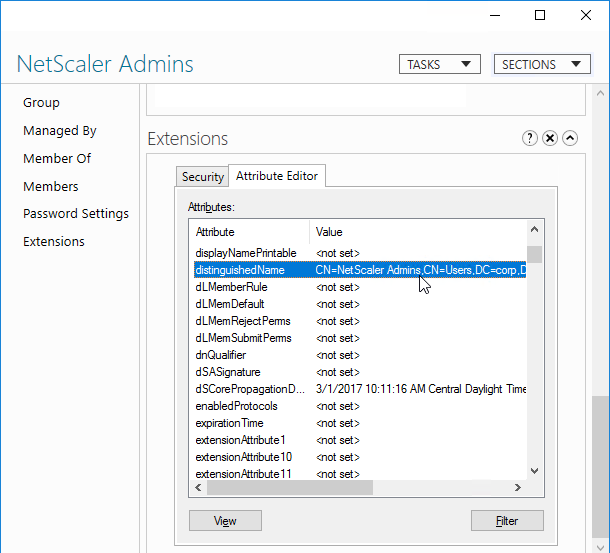Go to the Group section

pyautogui.click(x=41, y=103)
